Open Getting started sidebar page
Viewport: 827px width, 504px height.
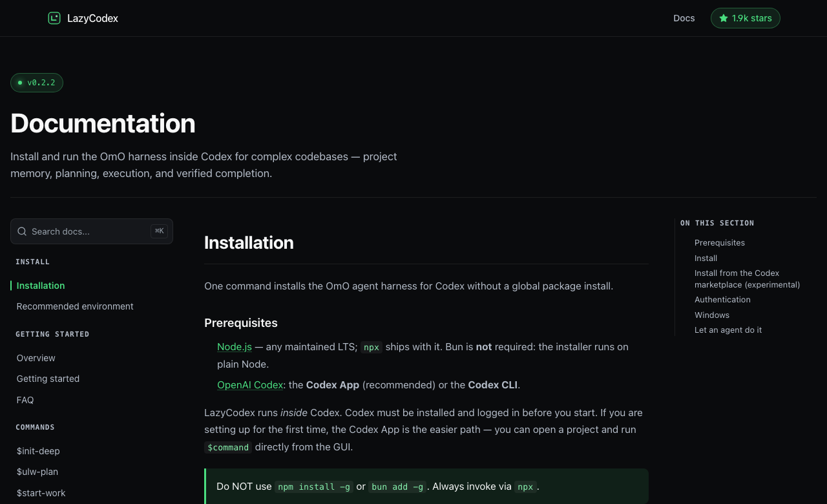pos(48,379)
